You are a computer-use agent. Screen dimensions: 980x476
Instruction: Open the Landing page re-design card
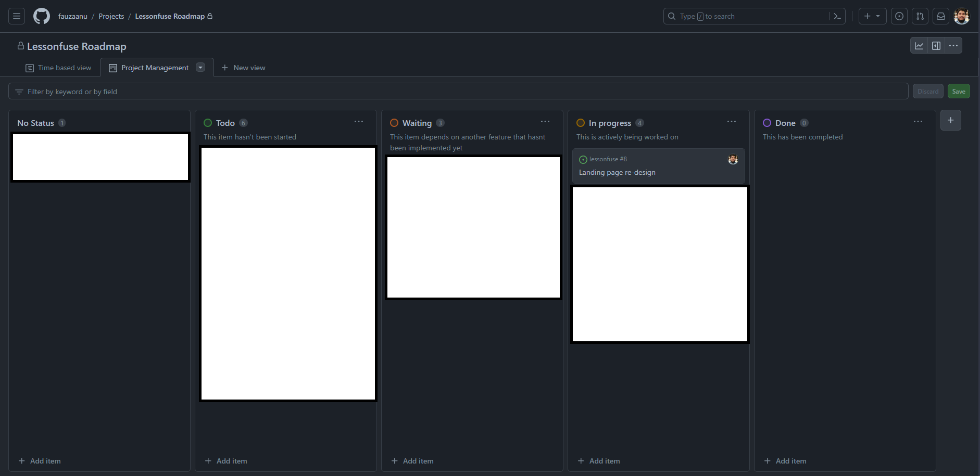point(617,172)
